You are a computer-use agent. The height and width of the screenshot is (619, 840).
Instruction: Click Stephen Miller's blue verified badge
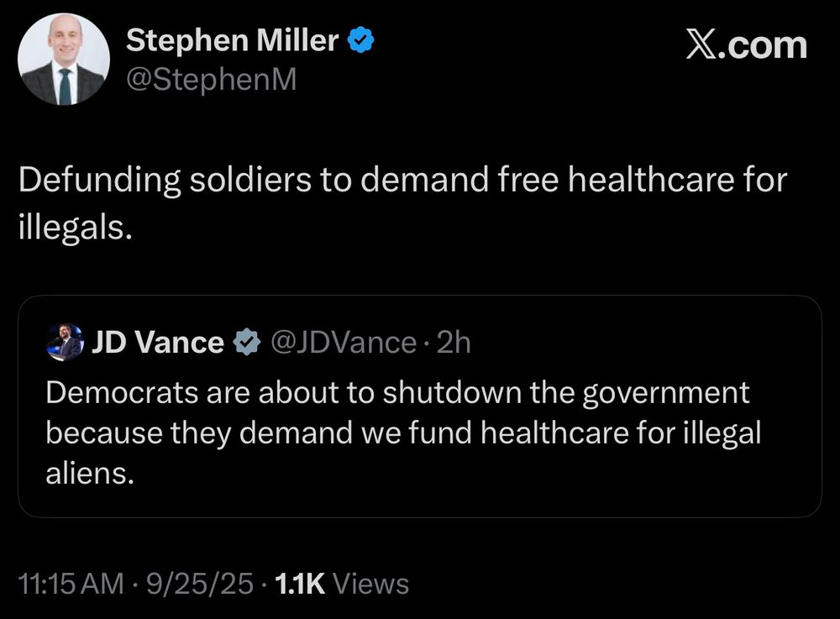click(362, 40)
